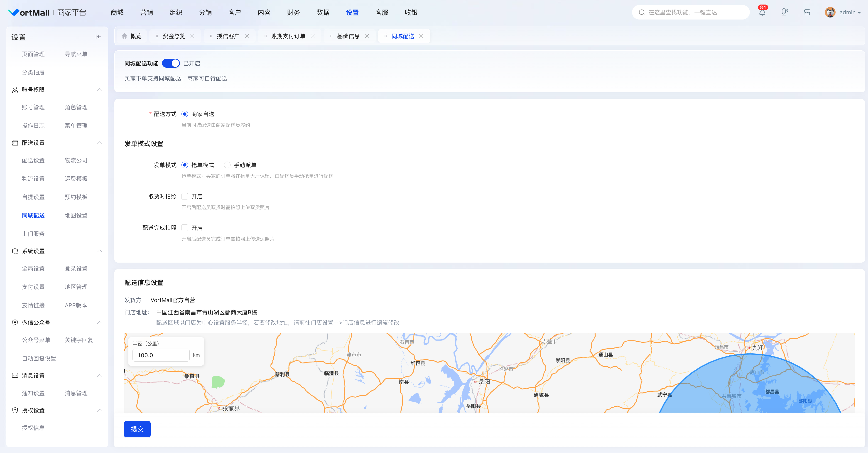Collapse the 账号权限 section chevron
The height and width of the screenshot is (453, 868).
tap(100, 90)
